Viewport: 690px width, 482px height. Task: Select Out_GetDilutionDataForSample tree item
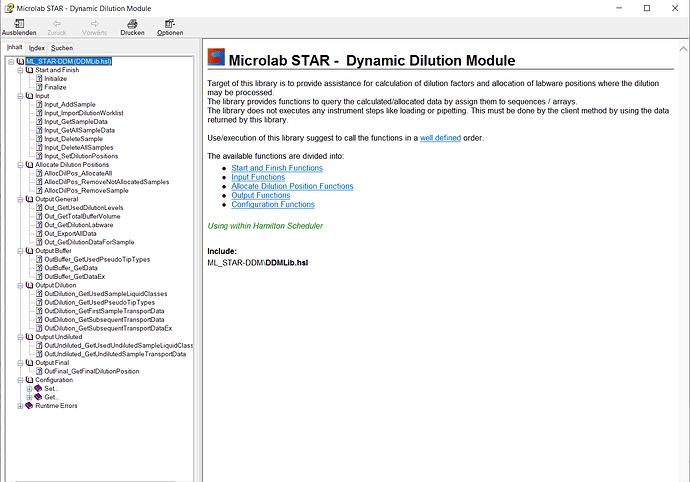point(89,242)
